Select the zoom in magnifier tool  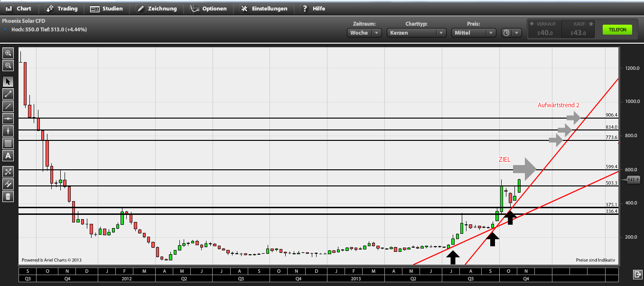(x=8, y=53)
